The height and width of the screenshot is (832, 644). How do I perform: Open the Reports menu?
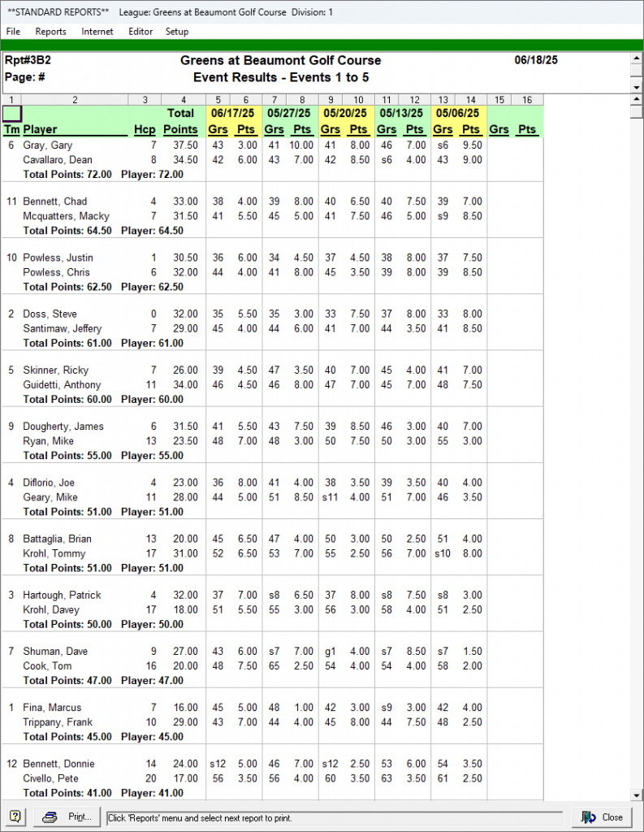tap(50, 32)
